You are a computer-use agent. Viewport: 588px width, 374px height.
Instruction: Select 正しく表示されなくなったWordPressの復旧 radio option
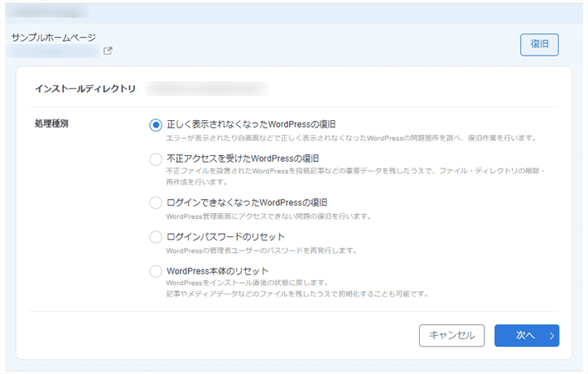pos(156,124)
